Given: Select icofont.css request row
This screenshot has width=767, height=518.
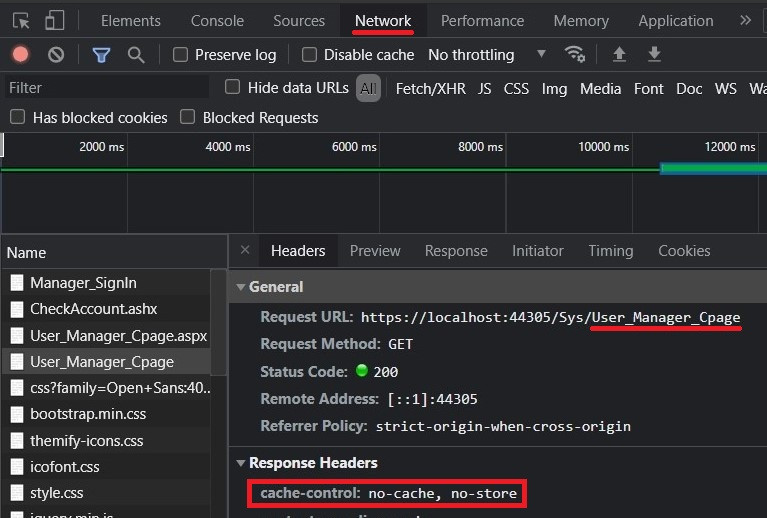Looking at the screenshot, I should coord(106,467).
